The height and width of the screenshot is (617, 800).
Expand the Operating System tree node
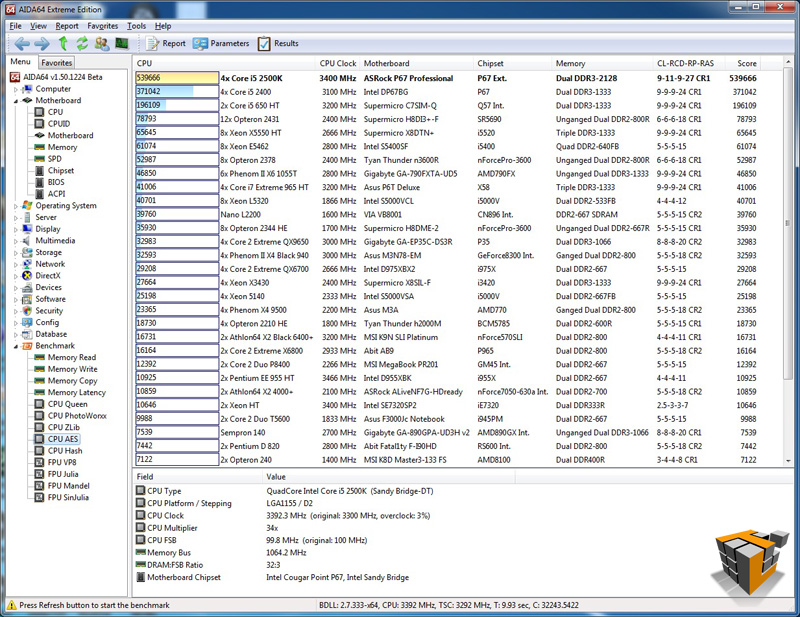(x=16, y=206)
